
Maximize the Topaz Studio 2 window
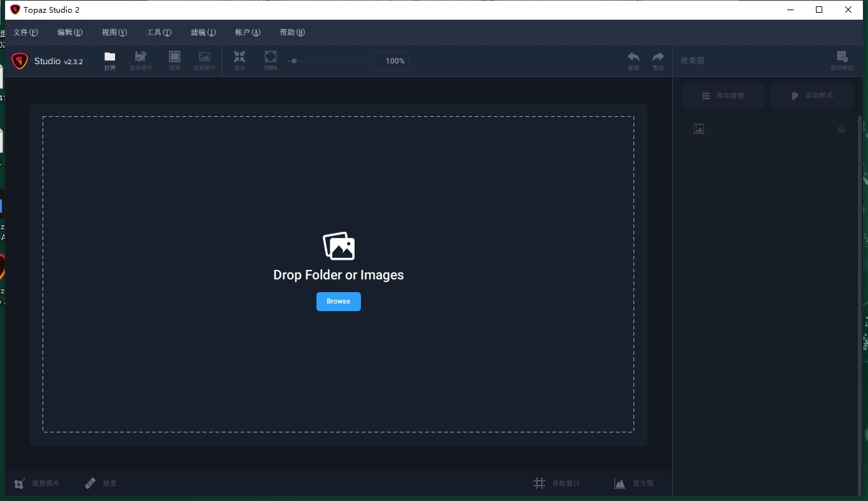[x=819, y=10]
